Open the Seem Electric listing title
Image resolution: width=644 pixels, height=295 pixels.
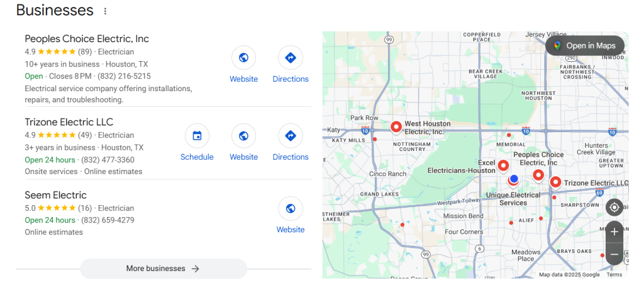click(55, 195)
